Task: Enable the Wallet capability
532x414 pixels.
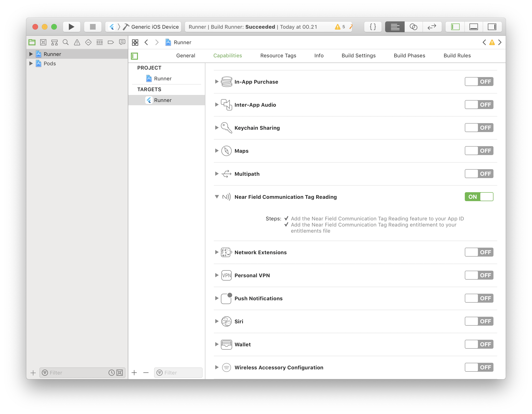Action: pyautogui.click(x=479, y=344)
